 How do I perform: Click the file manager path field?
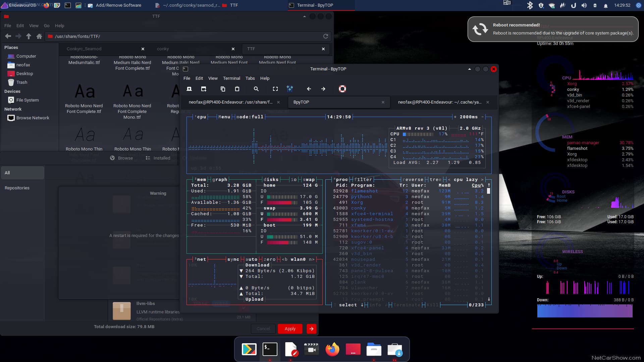tap(188, 36)
